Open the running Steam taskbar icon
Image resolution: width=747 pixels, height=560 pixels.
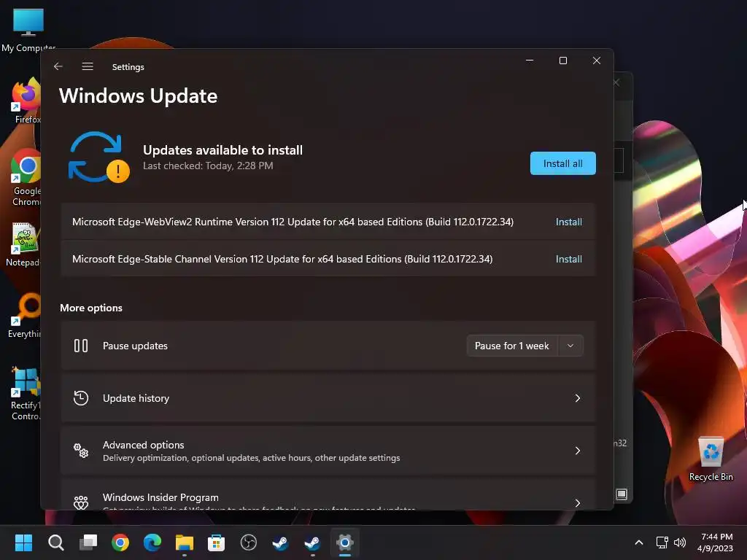pyautogui.click(x=312, y=542)
